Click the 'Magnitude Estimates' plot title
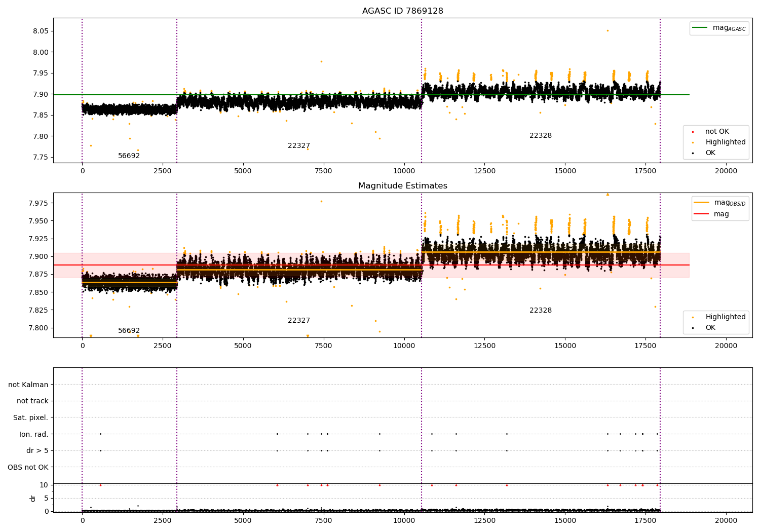This screenshot has width=760, height=532. [403, 186]
